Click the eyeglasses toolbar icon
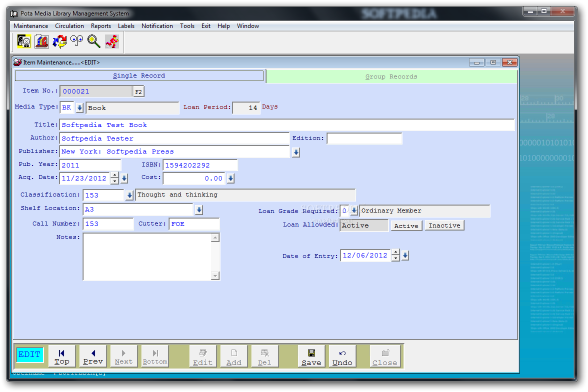This screenshot has width=588, height=392. tap(77, 41)
